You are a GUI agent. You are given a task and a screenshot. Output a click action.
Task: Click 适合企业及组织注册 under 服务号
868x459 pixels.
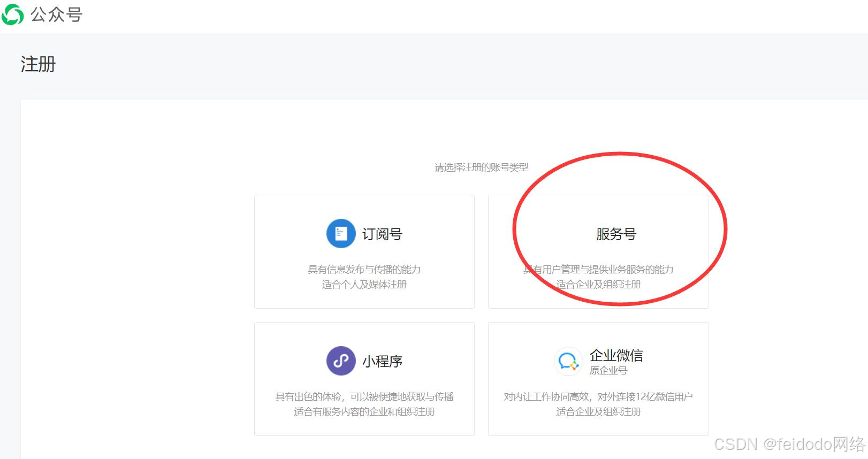tap(598, 284)
